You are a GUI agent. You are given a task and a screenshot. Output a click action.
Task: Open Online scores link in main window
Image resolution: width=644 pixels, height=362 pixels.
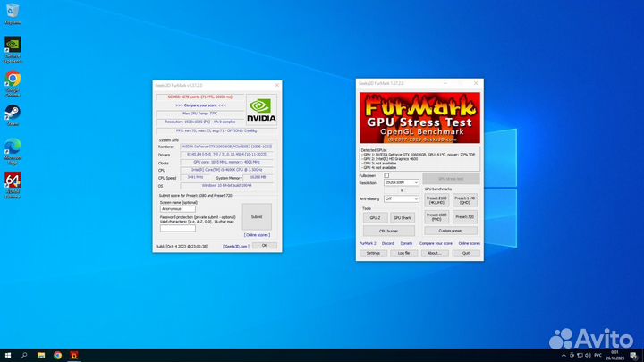(x=469, y=243)
